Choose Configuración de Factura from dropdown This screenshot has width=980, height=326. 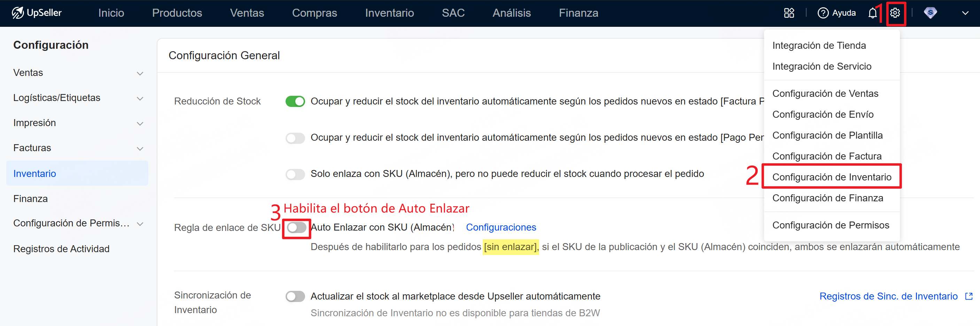pyautogui.click(x=826, y=156)
